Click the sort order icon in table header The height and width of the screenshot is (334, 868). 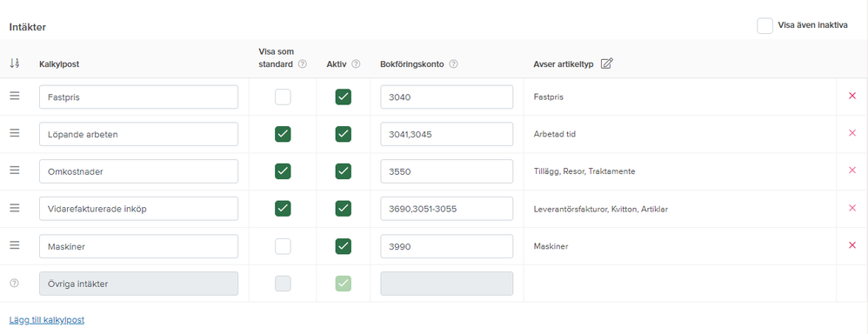click(15, 63)
